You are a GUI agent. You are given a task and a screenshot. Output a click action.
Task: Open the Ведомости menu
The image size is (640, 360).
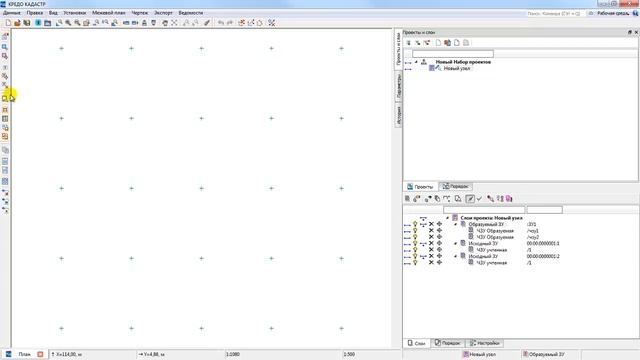point(191,13)
